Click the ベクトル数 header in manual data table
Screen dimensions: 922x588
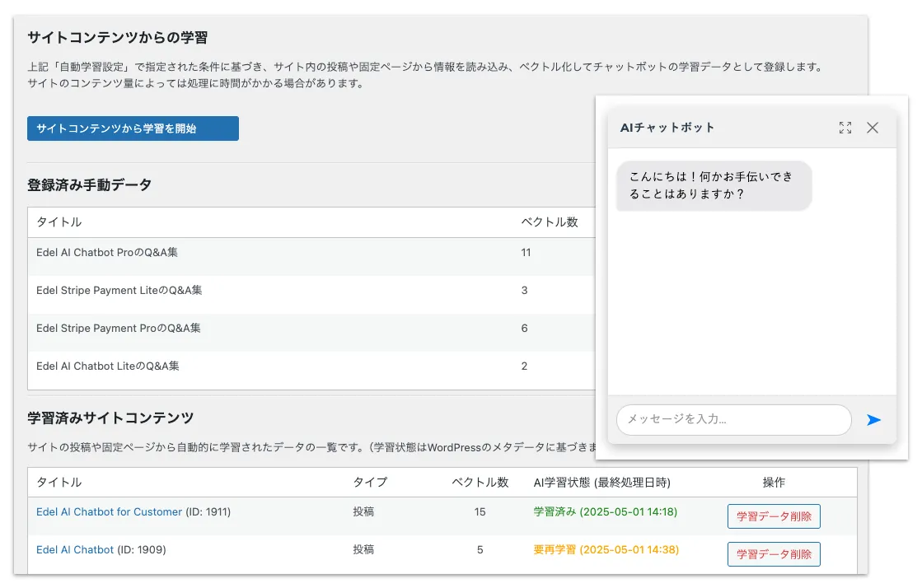pyautogui.click(x=550, y=222)
